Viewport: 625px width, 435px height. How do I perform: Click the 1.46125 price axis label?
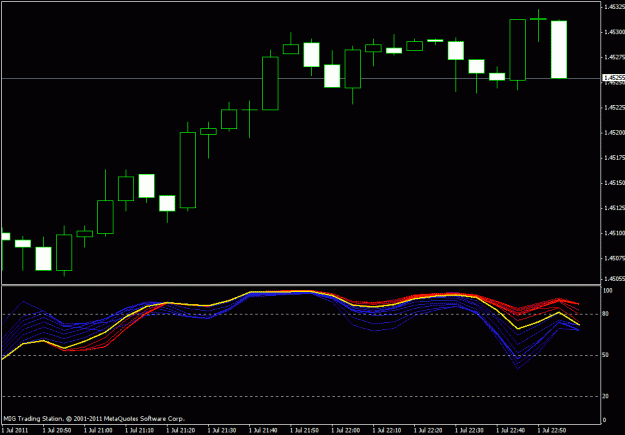pyautogui.click(x=614, y=208)
